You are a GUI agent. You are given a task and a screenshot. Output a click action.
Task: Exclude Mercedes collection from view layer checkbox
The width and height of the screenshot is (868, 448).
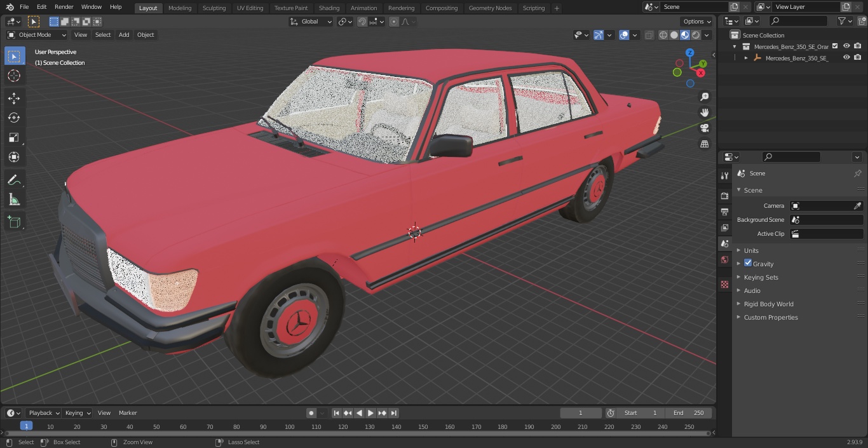[x=835, y=46]
